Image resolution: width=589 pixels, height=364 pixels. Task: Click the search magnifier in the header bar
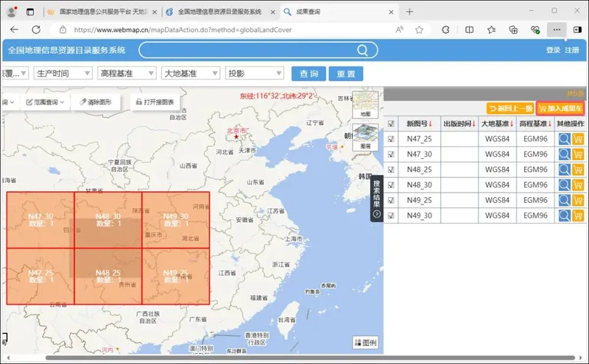click(362, 50)
